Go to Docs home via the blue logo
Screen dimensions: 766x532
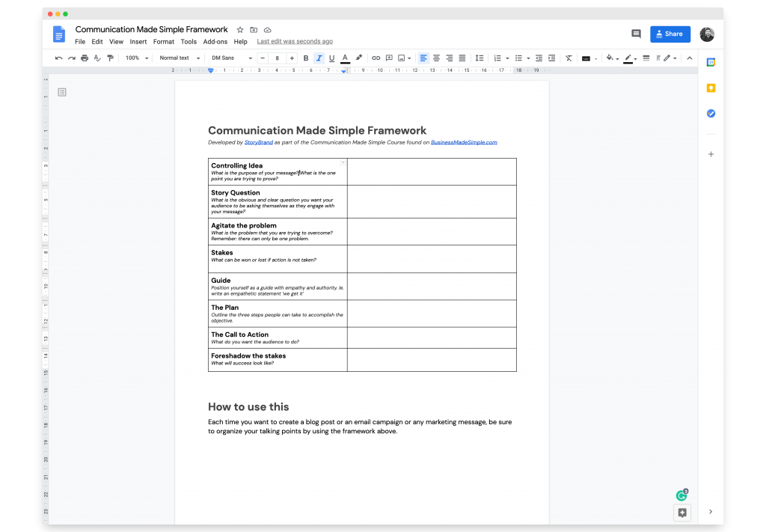(58, 34)
